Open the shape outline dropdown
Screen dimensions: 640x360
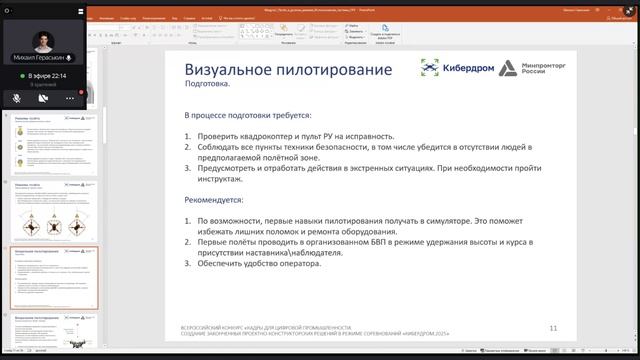point(324,31)
